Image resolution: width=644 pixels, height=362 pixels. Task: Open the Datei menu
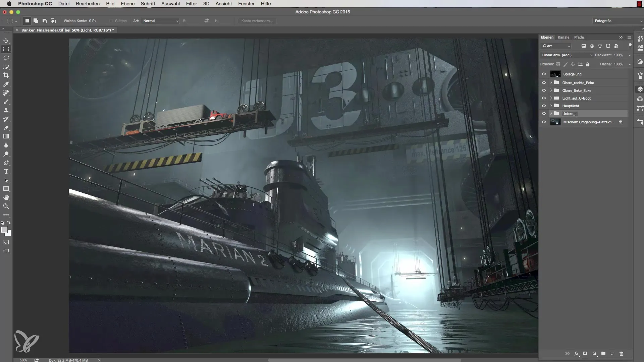(x=64, y=4)
